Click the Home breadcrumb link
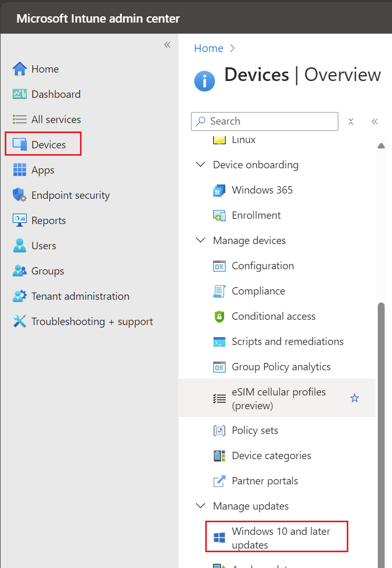This screenshot has height=568, width=392. [208, 48]
